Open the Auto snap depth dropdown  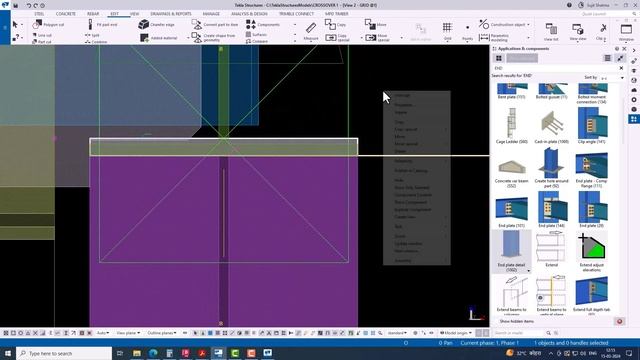click(103, 333)
